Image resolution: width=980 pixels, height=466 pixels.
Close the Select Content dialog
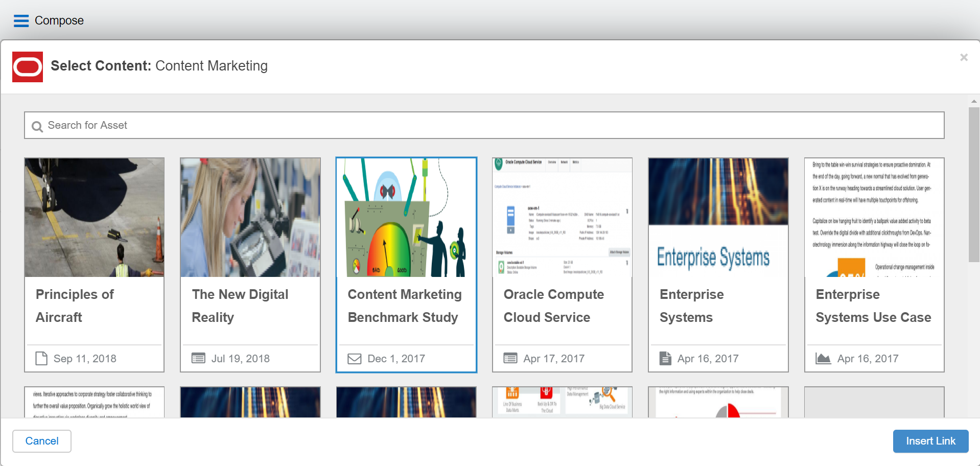coord(964,57)
